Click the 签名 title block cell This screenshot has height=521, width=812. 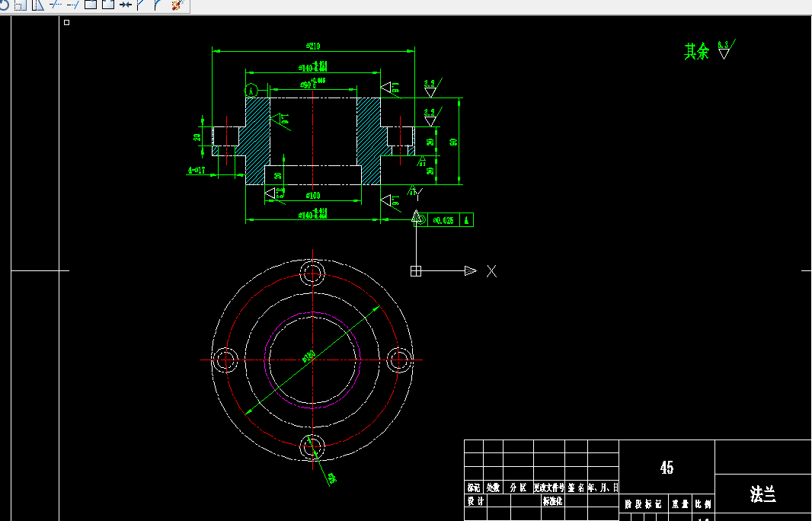click(576, 487)
